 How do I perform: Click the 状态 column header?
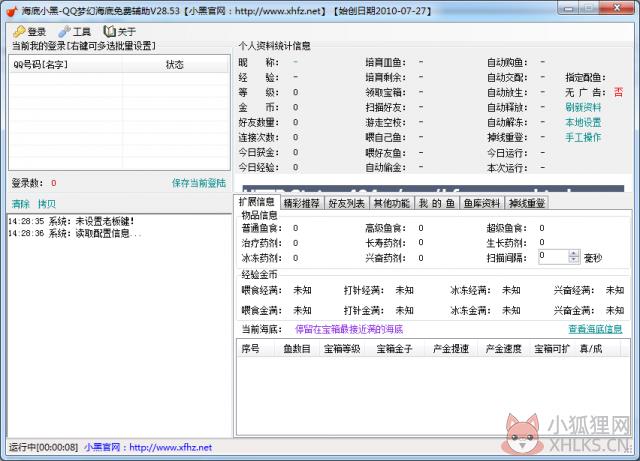(x=175, y=65)
